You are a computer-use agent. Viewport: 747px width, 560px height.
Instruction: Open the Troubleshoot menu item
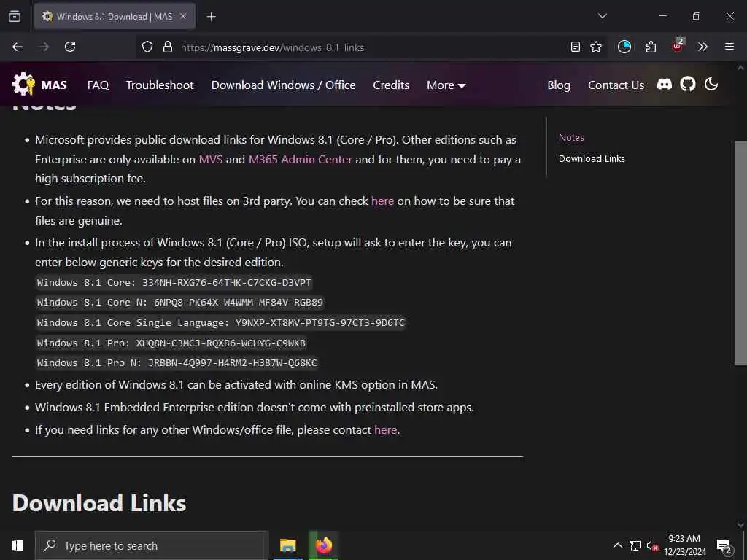point(160,85)
